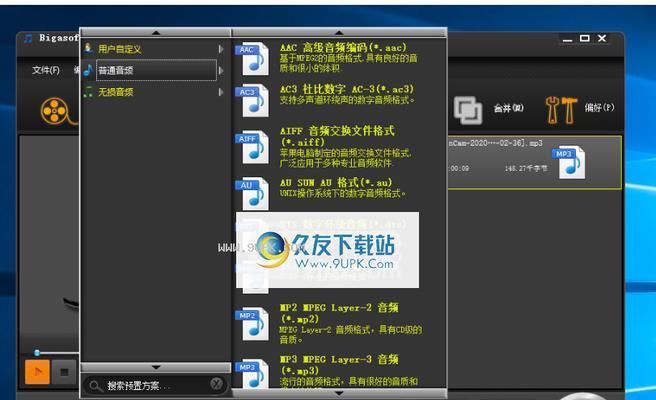Click the search magnifier icon
Screen dimensions: 656x400
pos(95,385)
